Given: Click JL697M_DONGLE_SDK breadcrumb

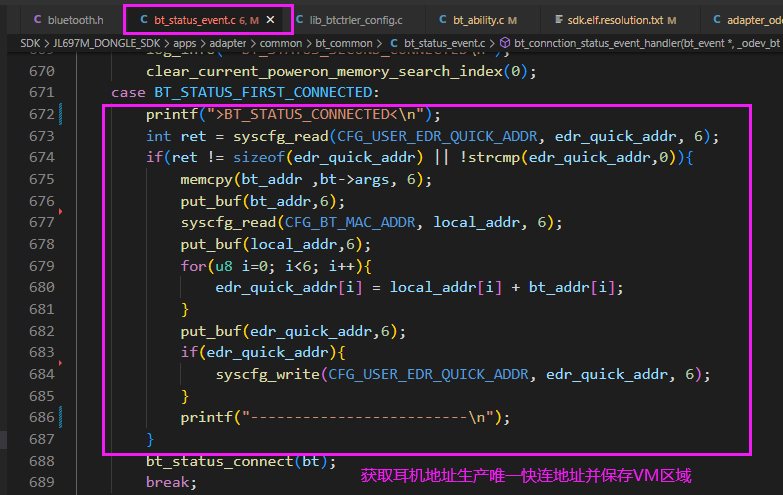Looking at the screenshot, I should pos(106,43).
